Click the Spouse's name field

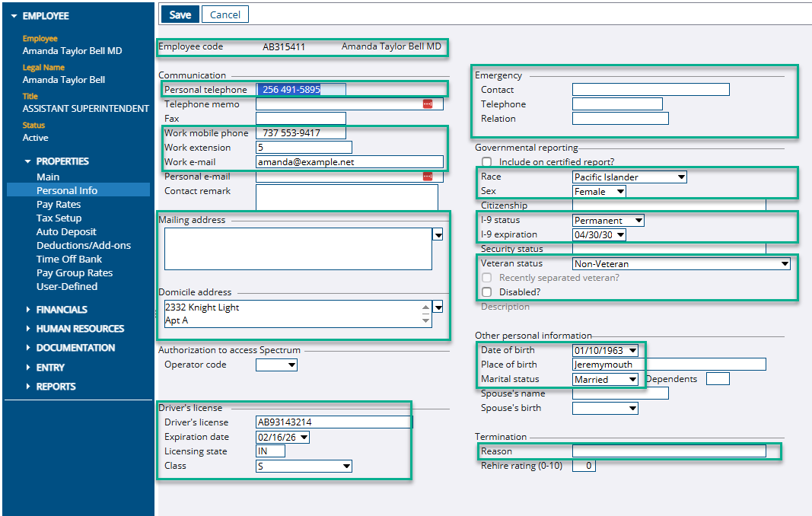pyautogui.click(x=620, y=393)
